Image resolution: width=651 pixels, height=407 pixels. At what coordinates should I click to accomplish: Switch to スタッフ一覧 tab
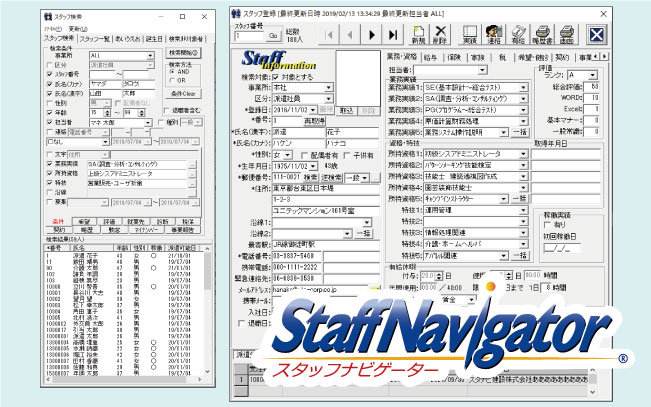(95, 39)
